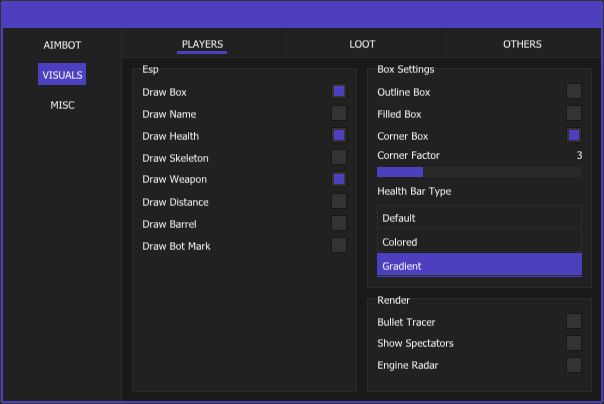Select Default health bar type
604x404 pixels.
tap(479, 218)
